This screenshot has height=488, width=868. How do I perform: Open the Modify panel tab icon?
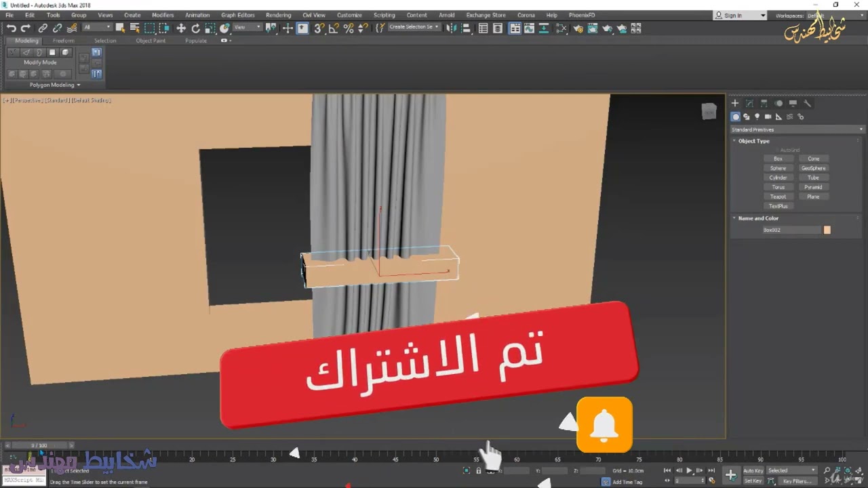point(749,104)
